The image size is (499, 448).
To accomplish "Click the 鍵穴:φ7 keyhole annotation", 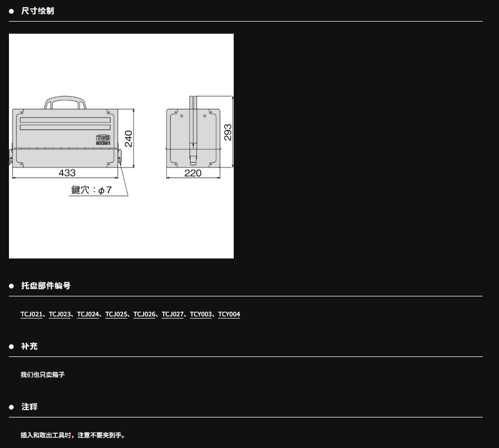I will (92, 190).
